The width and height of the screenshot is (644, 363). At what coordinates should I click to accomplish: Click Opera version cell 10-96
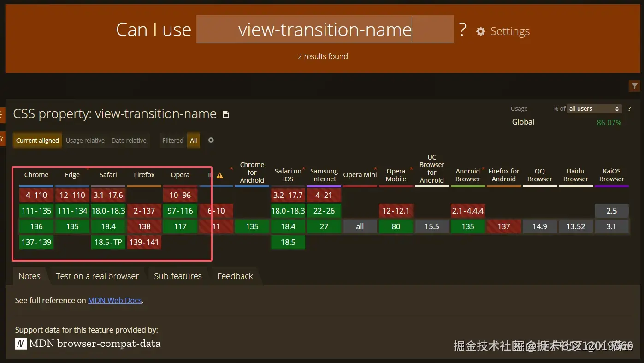tap(180, 195)
